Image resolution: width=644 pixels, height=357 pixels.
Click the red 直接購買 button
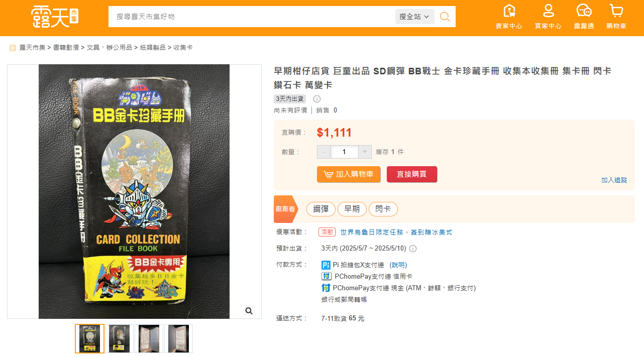[412, 174]
